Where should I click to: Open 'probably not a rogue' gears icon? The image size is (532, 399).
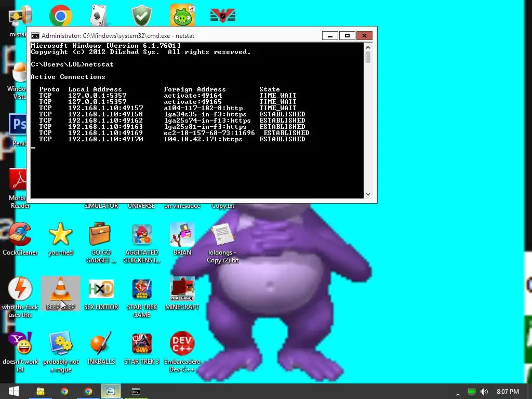[x=60, y=352]
